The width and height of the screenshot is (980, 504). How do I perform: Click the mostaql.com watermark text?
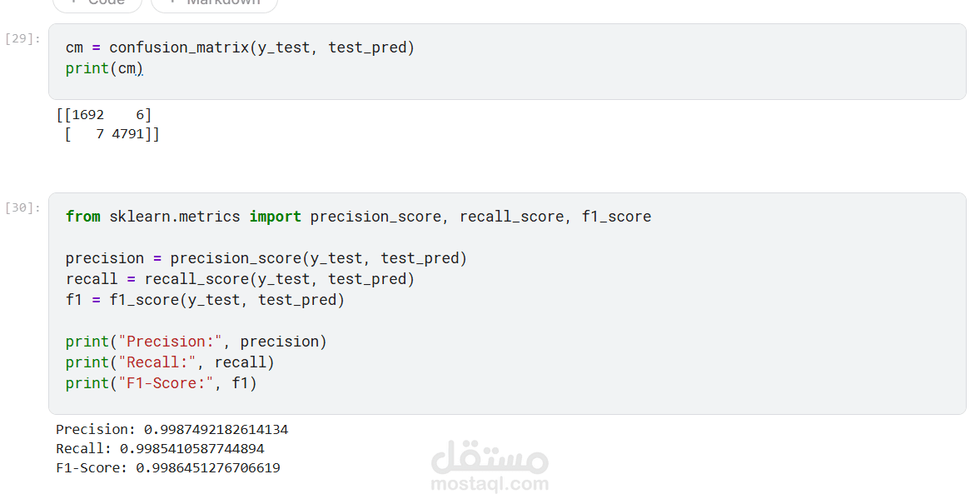(490, 484)
